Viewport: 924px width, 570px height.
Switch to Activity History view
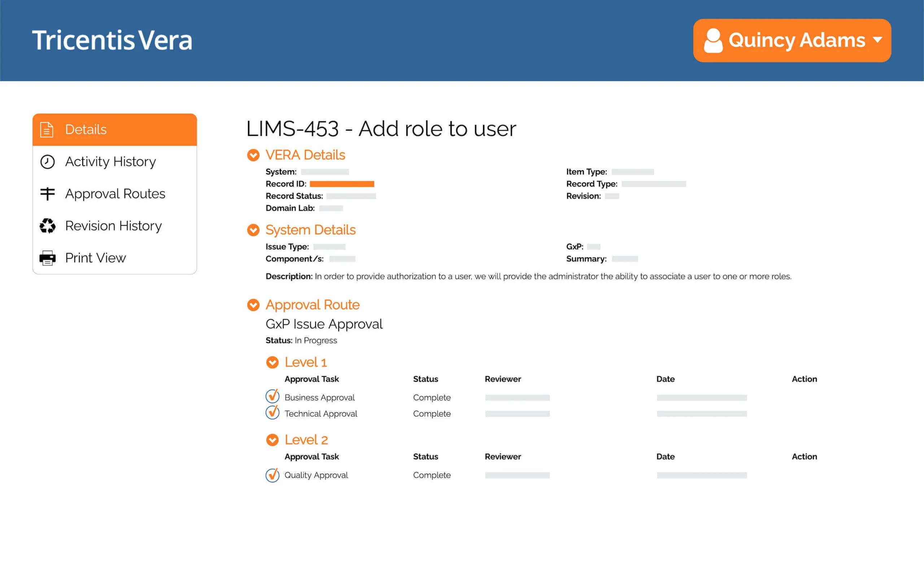110,162
